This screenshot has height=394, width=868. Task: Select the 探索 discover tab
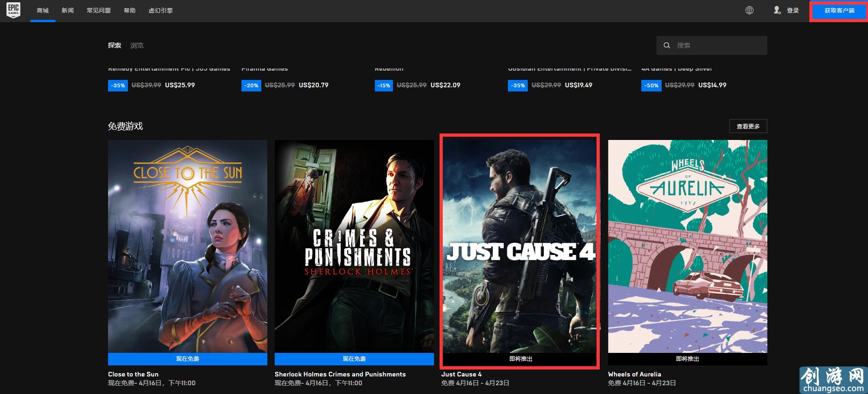coord(115,45)
